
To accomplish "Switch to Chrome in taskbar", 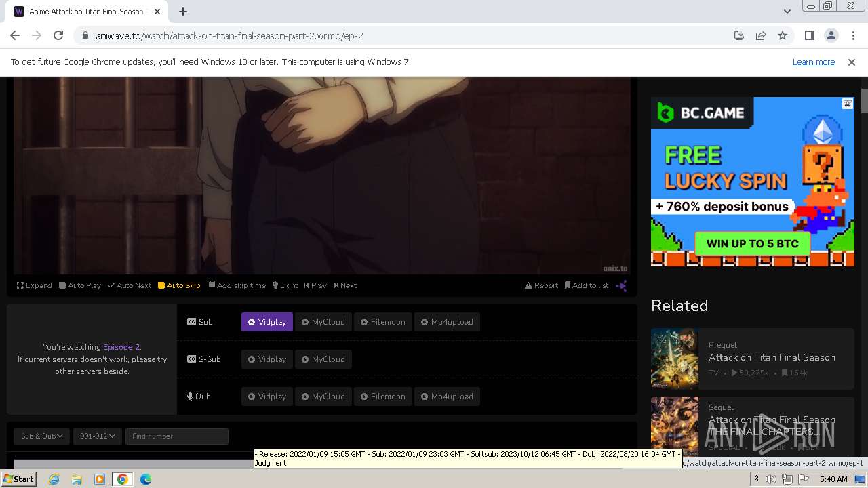I will pos(123,479).
